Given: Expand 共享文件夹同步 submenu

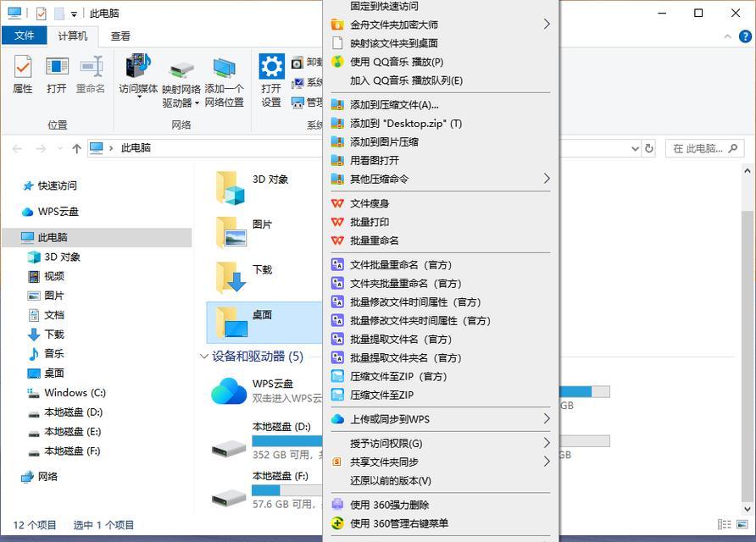Looking at the screenshot, I should click(x=547, y=462).
